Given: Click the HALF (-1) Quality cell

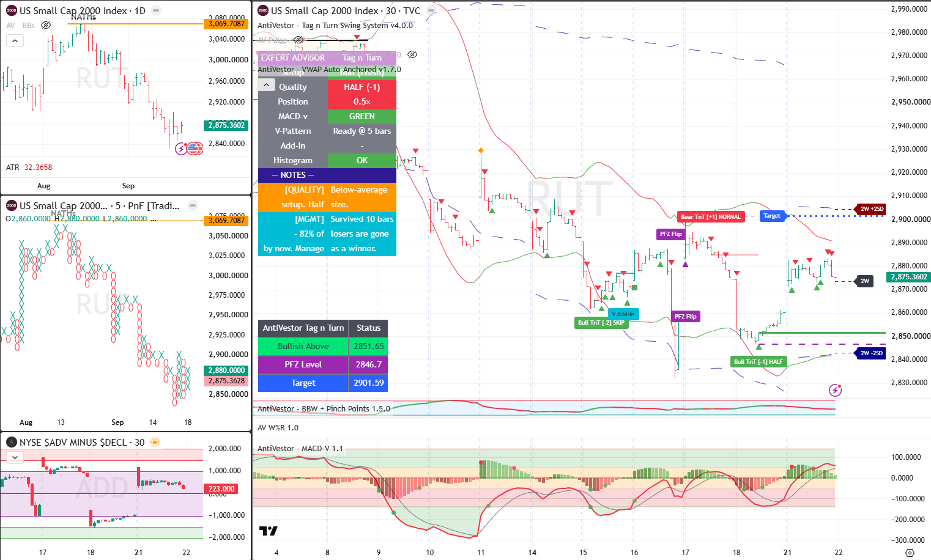Looking at the screenshot, I should 362,87.
